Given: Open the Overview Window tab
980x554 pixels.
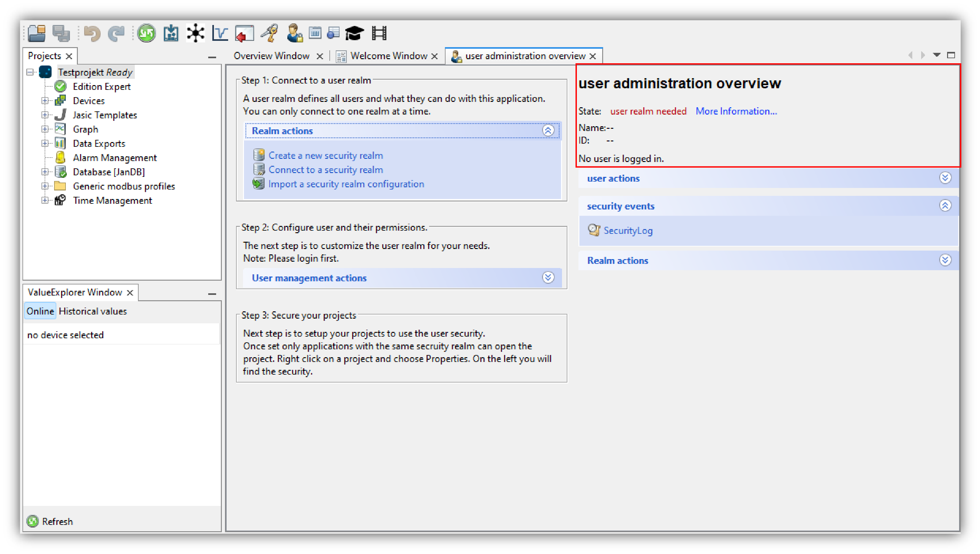Looking at the screenshot, I should (x=272, y=56).
